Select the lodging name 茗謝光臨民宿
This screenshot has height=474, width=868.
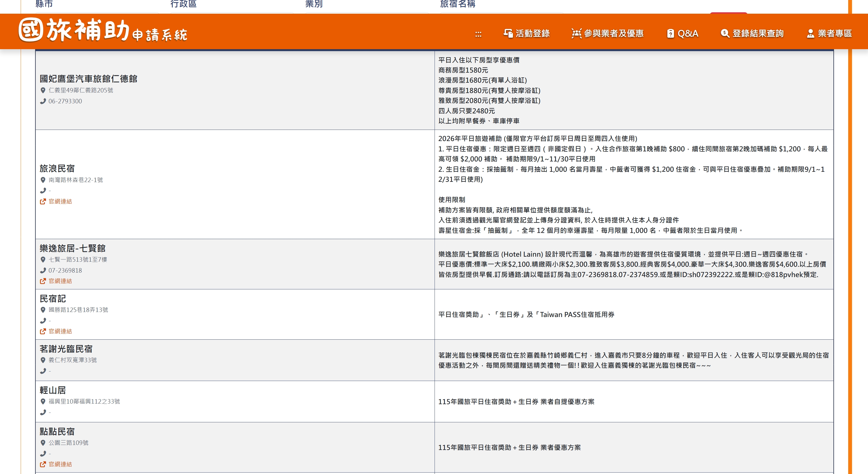(66, 349)
